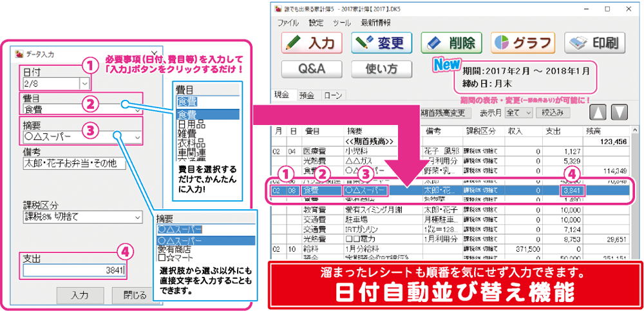Click the Q&A button

311,68
